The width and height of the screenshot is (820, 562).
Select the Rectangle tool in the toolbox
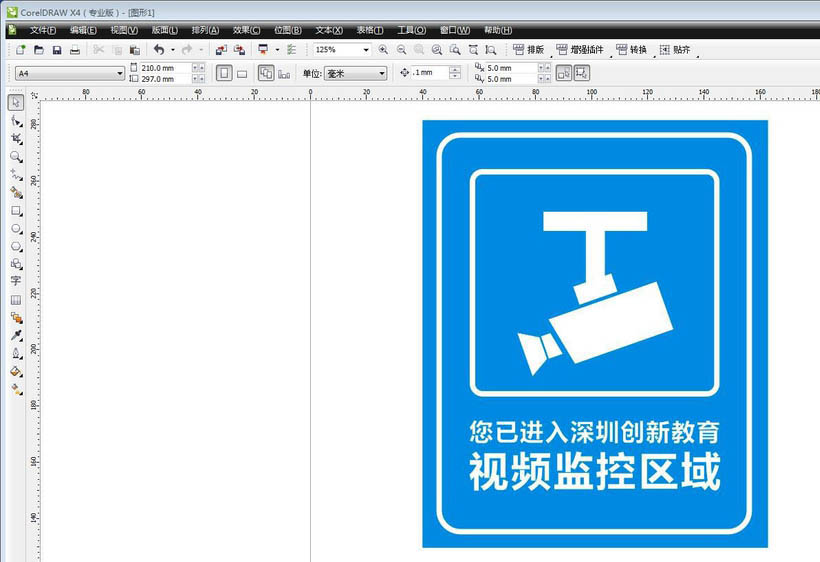(16, 211)
